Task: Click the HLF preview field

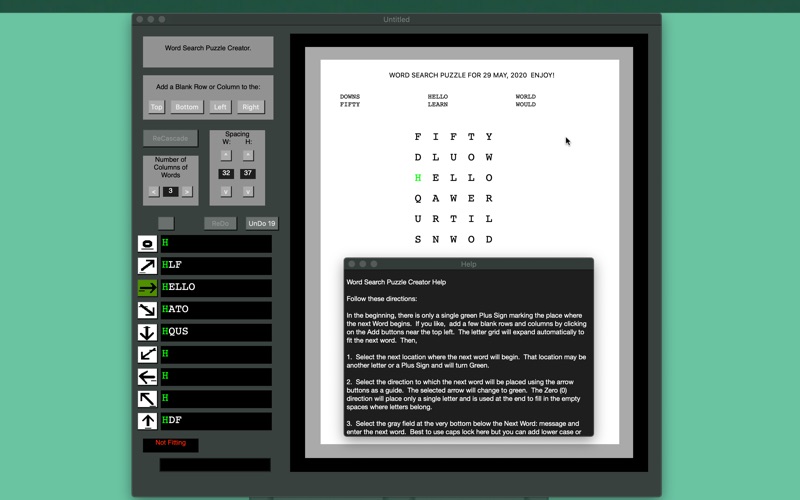Action: click(216, 265)
